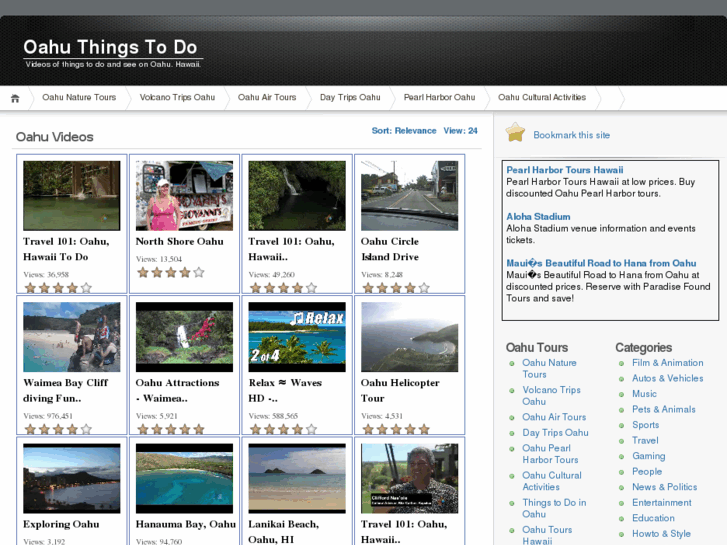Select the People category
Screen dimensions: 727x545
click(x=647, y=472)
